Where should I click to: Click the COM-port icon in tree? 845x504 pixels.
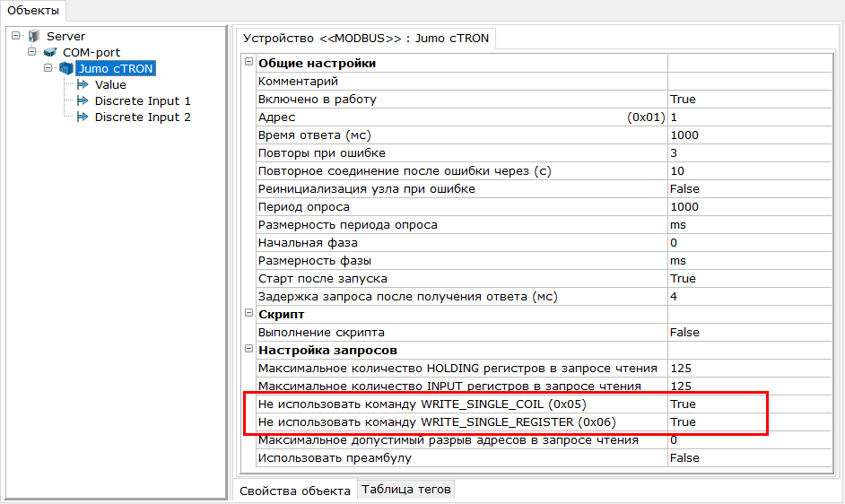click(x=50, y=52)
